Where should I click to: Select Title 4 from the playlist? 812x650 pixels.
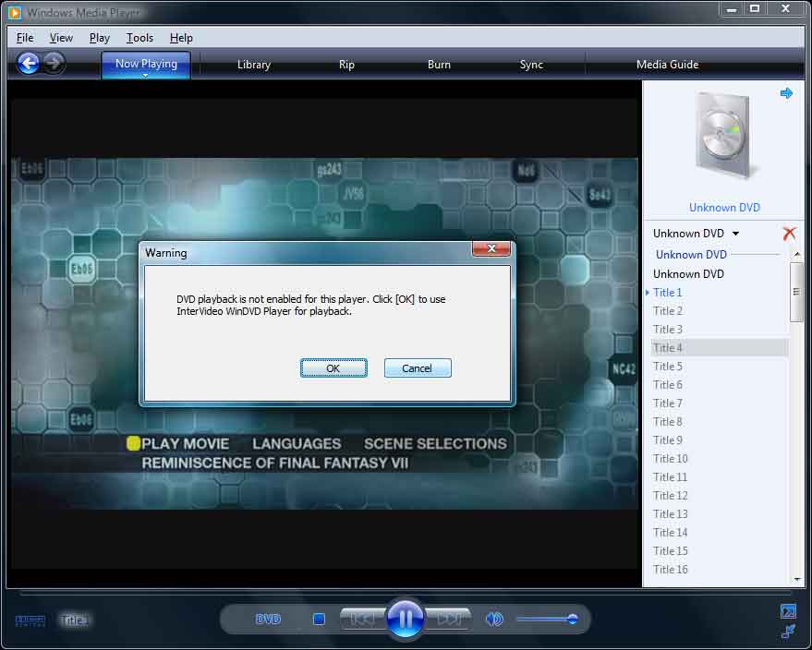668,347
